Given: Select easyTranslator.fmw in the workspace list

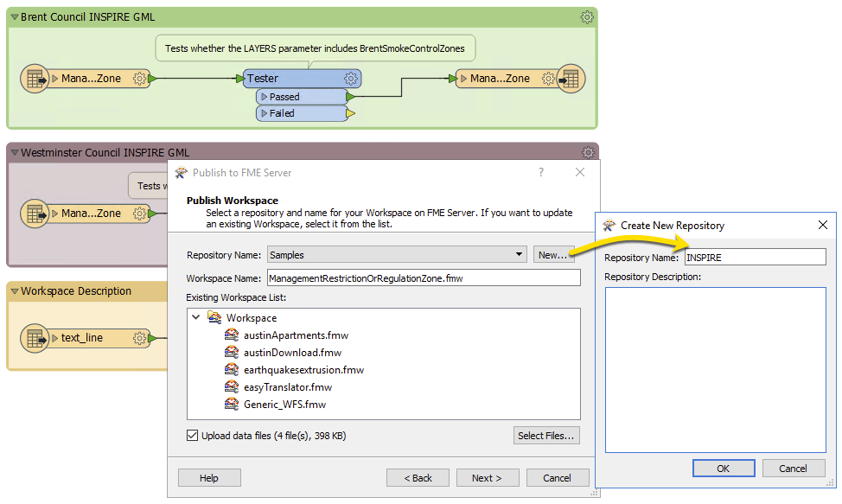Looking at the screenshot, I should click(x=287, y=386).
